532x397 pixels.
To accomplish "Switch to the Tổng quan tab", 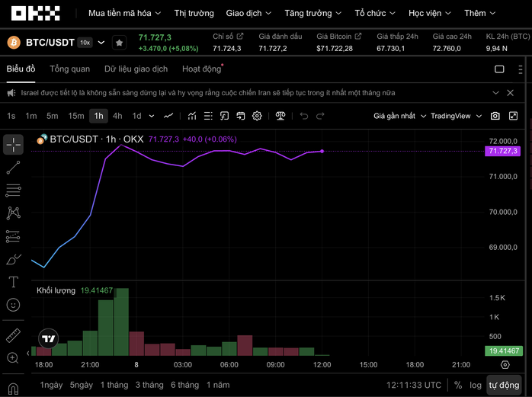I will pos(69,69).
